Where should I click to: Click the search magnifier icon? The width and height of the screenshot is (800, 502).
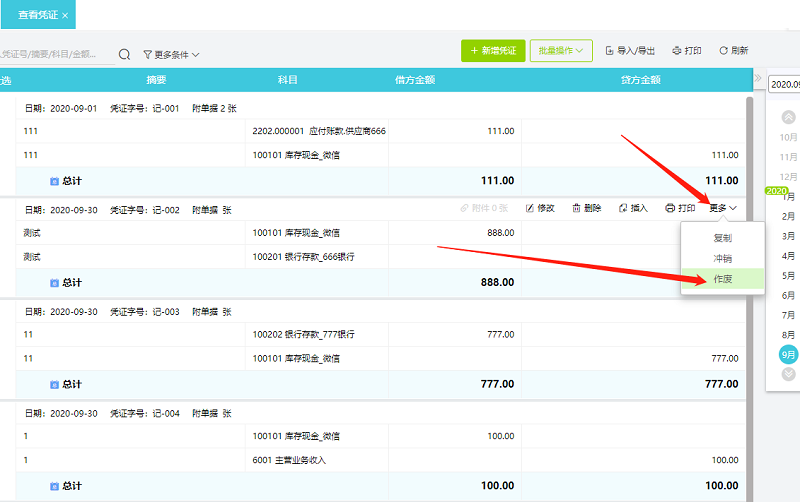click(125, 54)
